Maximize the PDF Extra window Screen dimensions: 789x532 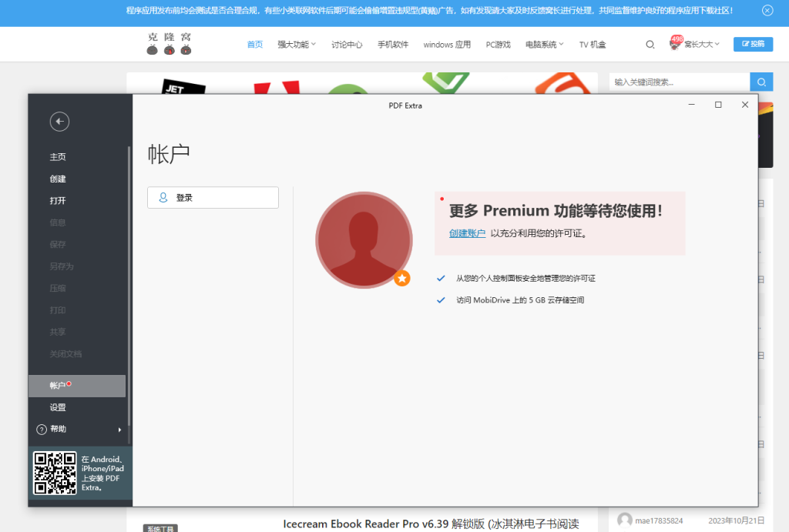click(718, 105)
